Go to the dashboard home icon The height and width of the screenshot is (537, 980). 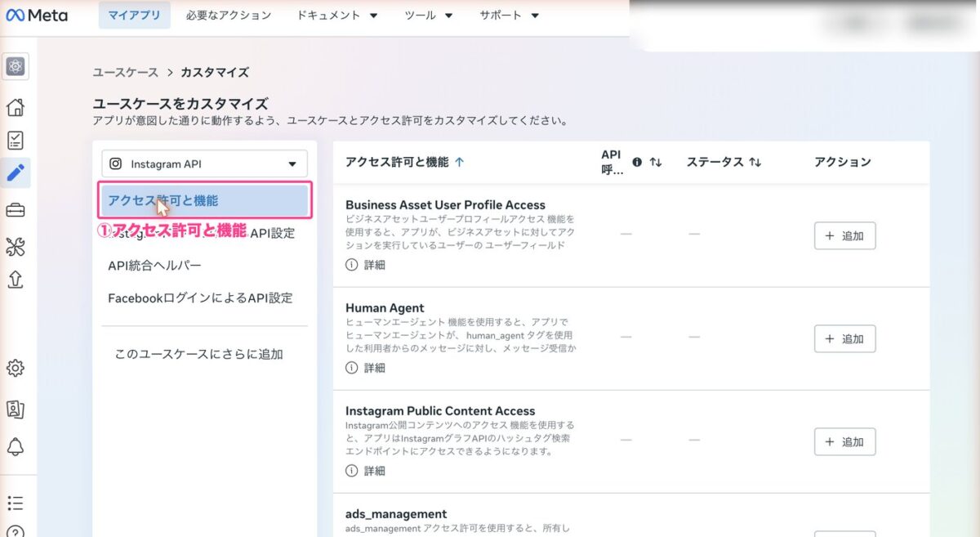16,107
